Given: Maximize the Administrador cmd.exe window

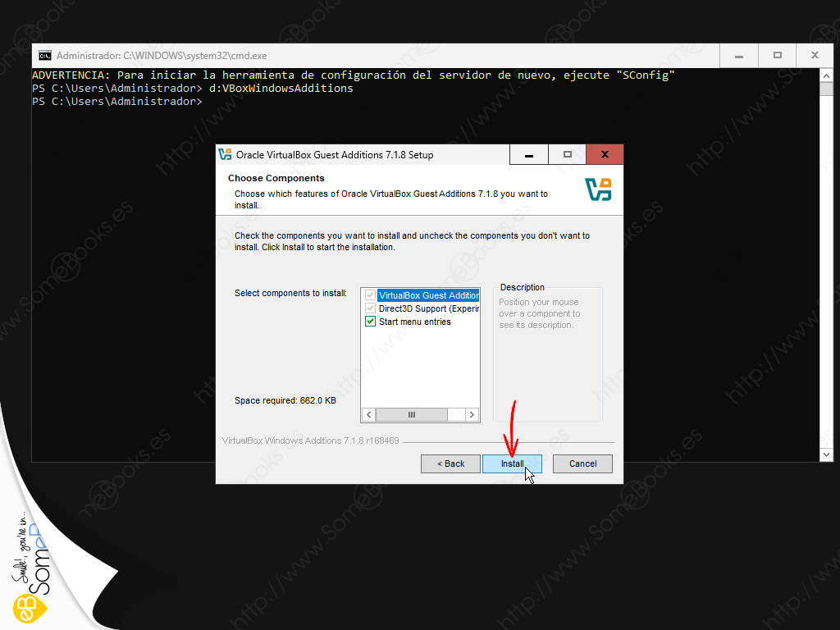Looking at the screenshot, I should click(x=777, y=56).
